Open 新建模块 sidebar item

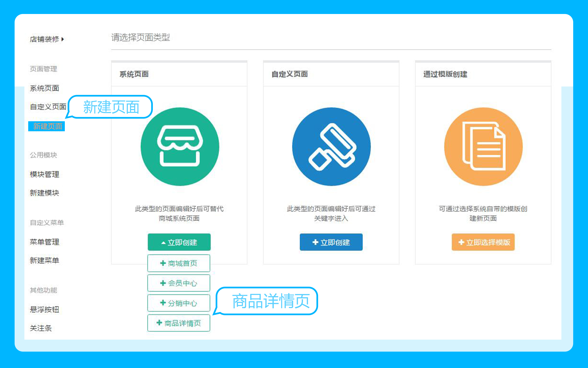point(44,193)
